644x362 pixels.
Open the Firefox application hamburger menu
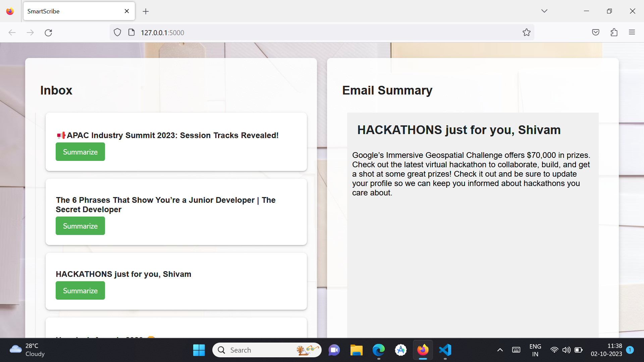coord(632,33)
